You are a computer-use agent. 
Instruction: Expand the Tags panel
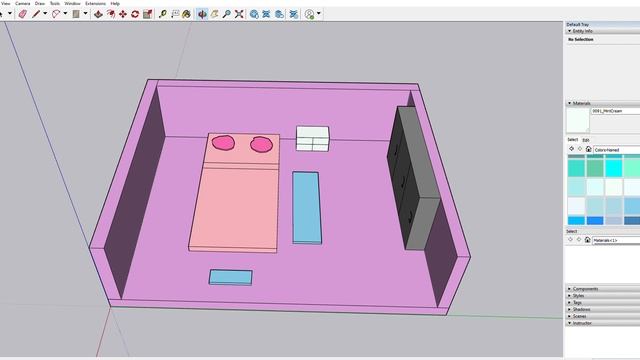(569, 302)
